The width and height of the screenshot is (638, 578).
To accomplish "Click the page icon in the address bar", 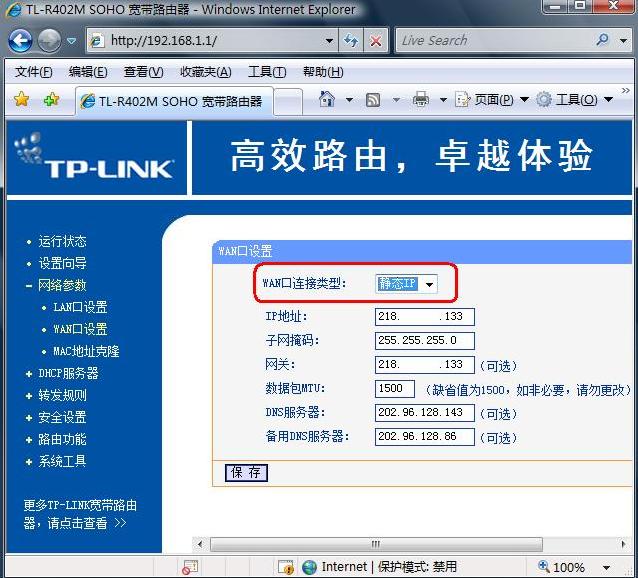I will click(x=97, y=41).
